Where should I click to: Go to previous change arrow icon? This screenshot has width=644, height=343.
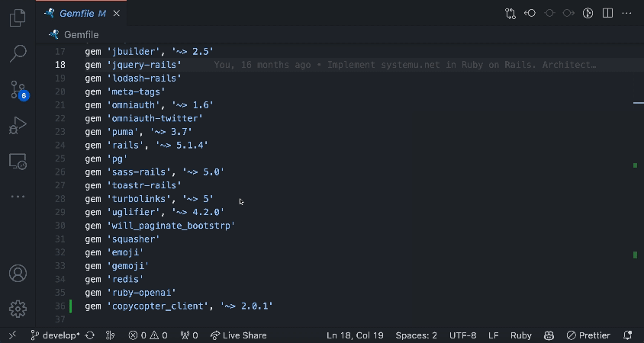point(530,13)
